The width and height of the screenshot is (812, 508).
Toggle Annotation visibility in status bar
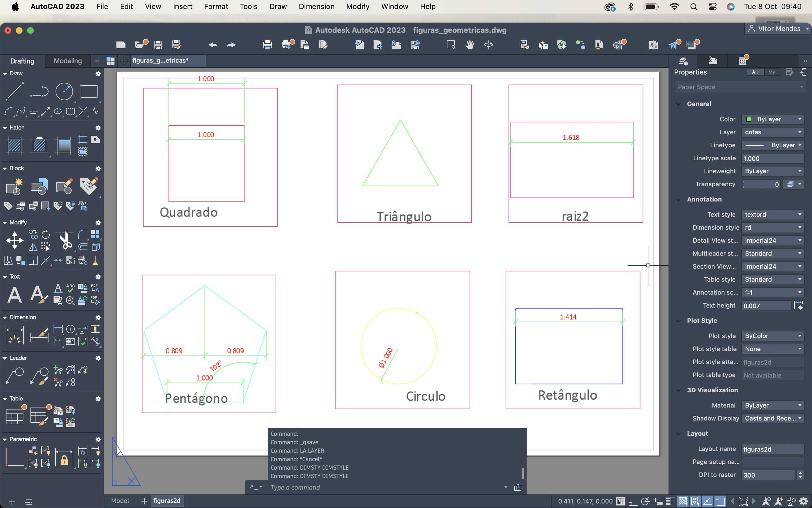pos(766,501)
